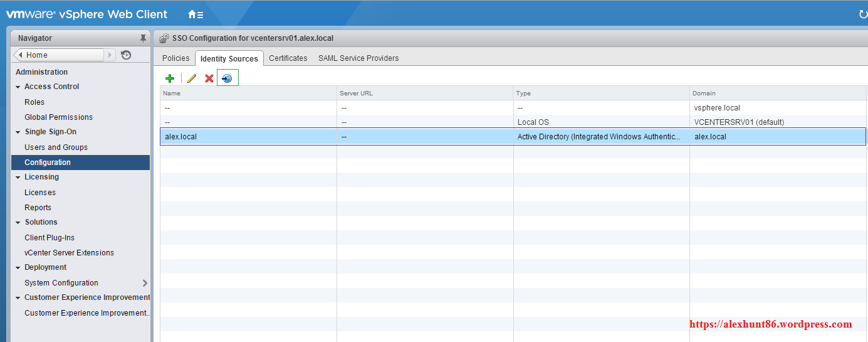This screenshot has height=342, width=868.
Task: Sort the table by Name column header
Action: 248,94
